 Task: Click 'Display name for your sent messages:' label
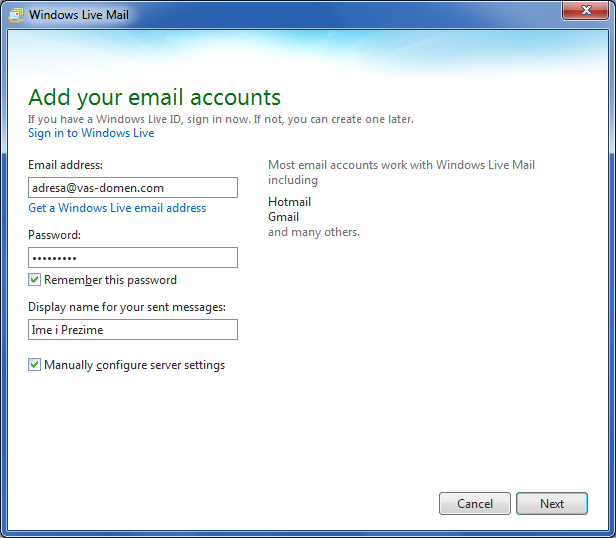127,307
